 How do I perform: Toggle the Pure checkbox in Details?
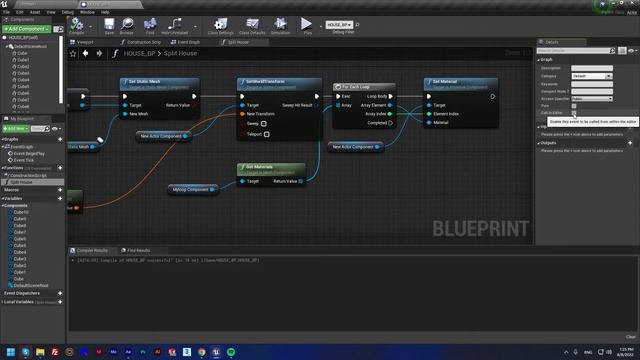[x=574, y=106]
